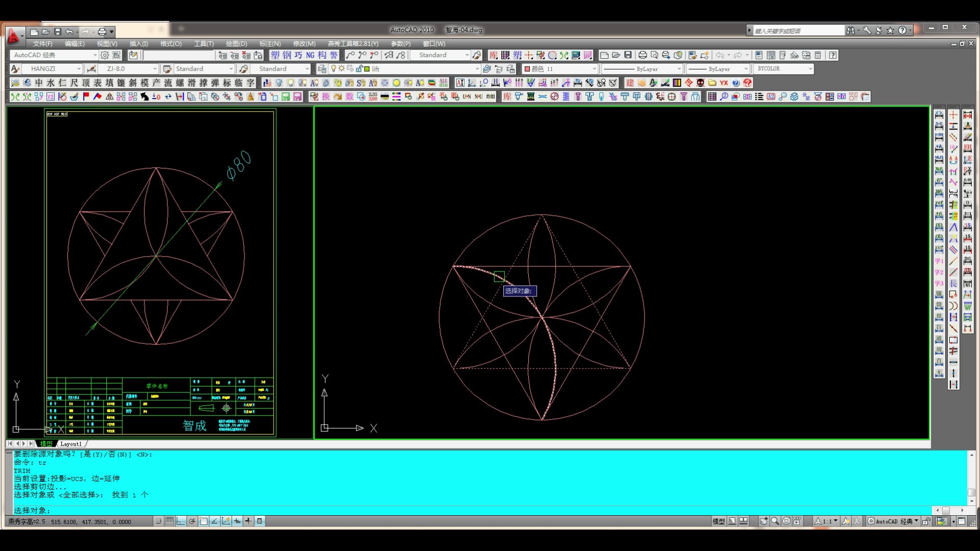
Task: Switch to the Layout1 tab
Action: (71, 444)
